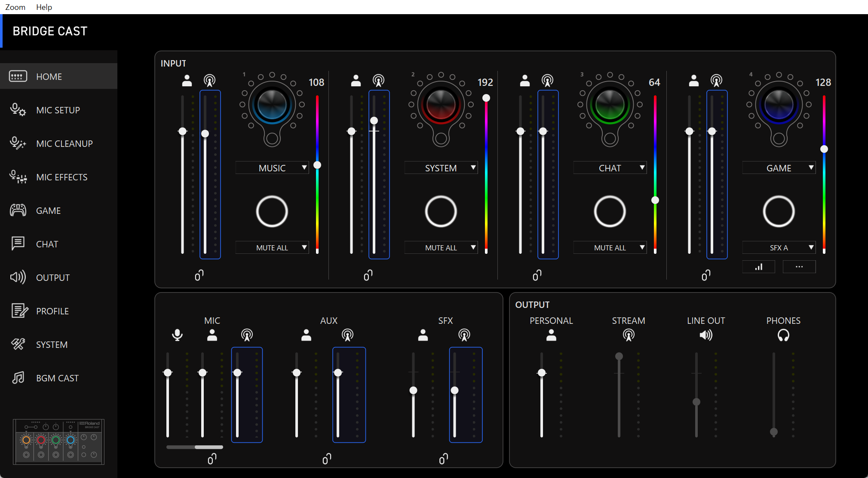Open the CHAT source dropdown

pyautogui.click(x=610, y=168)
